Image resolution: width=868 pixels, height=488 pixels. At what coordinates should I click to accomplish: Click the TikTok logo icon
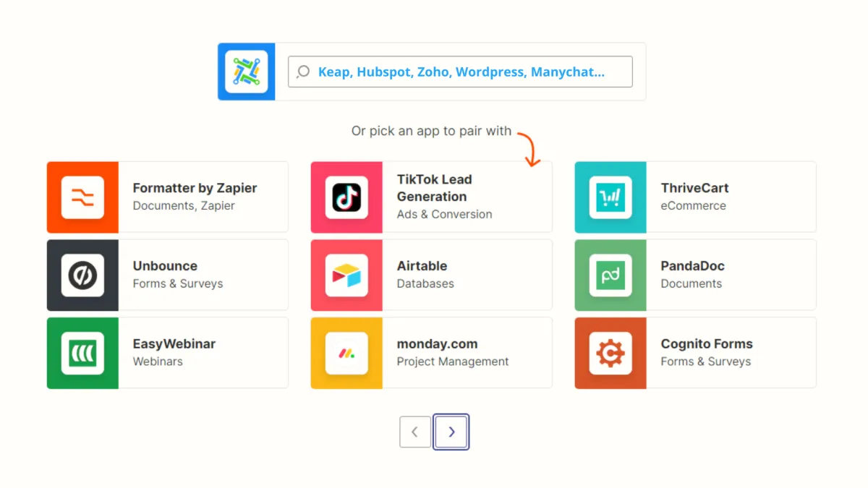[x=346, y=197]
